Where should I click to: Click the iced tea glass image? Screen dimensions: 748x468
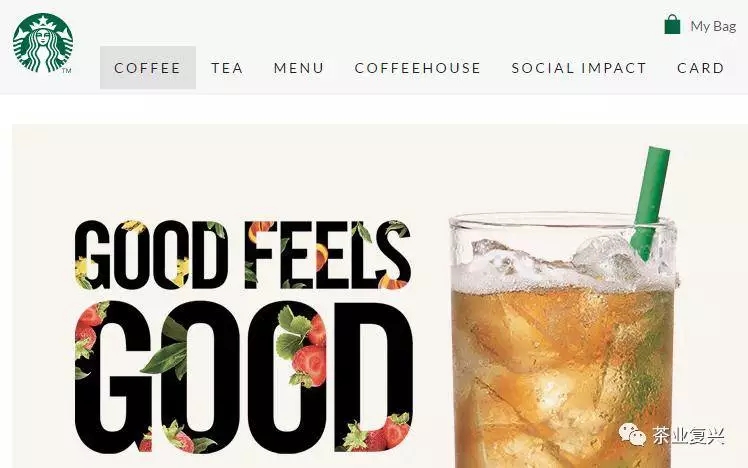click(x=564, y=339)
